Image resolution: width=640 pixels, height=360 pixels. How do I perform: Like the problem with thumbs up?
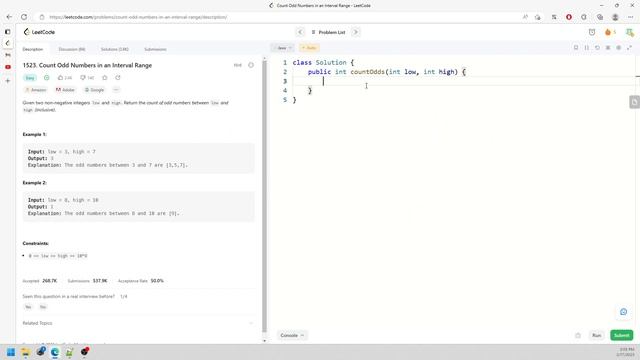pyautogui.click(x=64, y=78)
